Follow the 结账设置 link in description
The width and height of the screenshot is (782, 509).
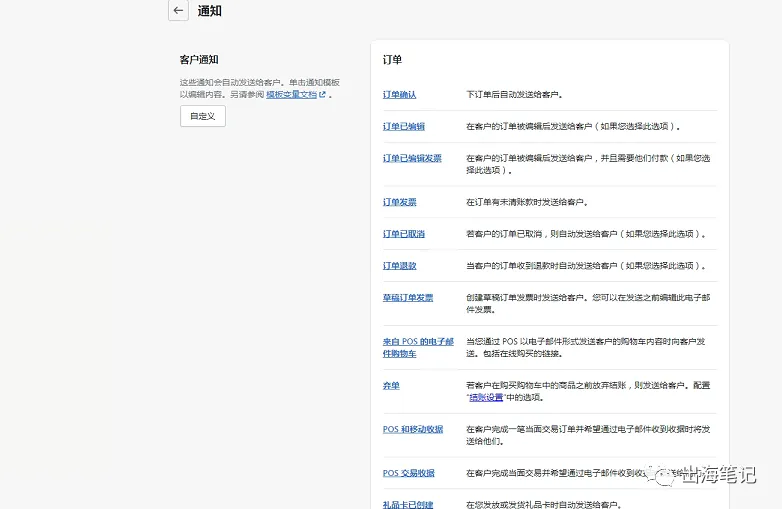click(488, 397)
